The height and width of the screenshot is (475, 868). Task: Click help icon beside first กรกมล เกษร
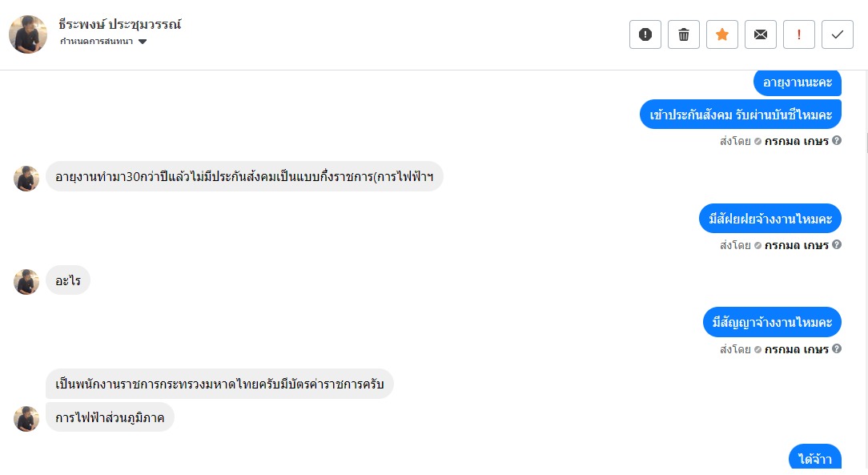point(837,141)
